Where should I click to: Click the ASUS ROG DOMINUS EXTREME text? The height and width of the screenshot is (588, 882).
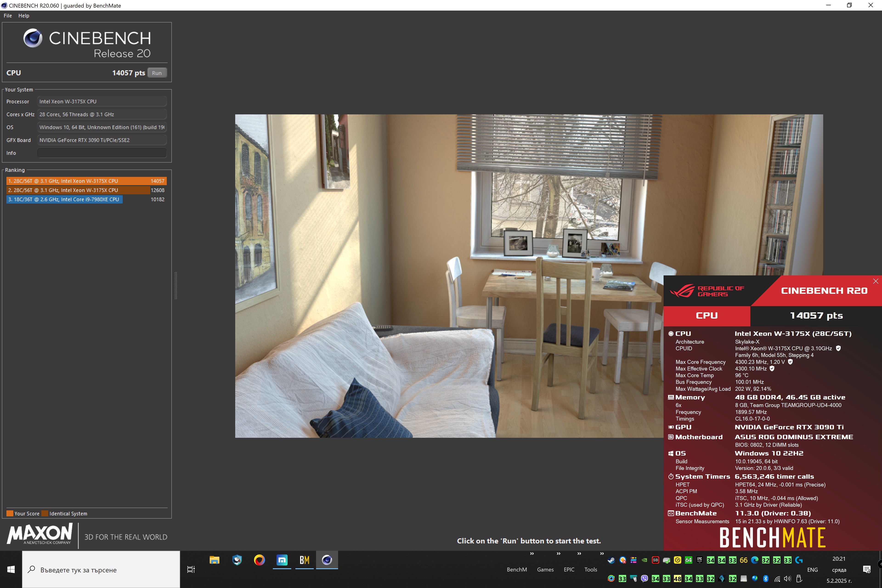coord(794,437)
